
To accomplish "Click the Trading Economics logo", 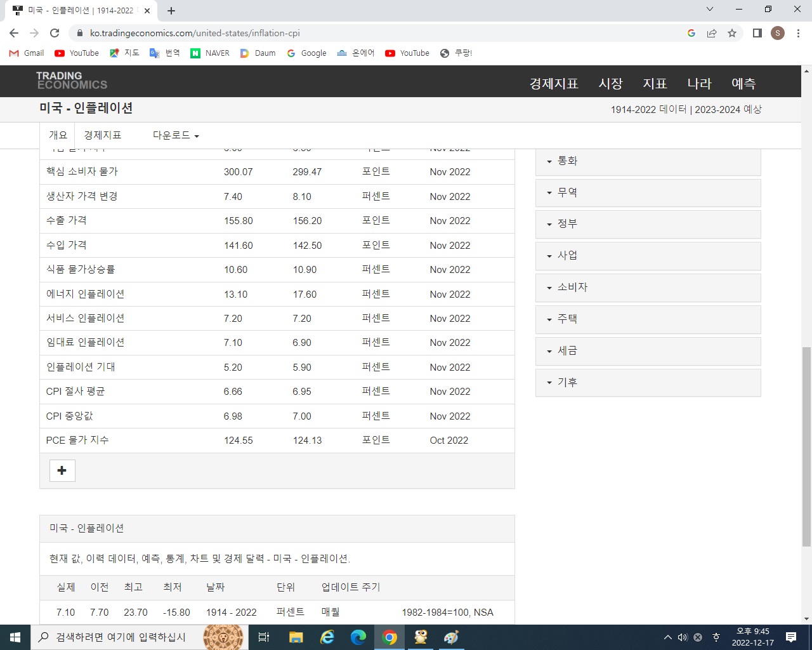I will (x=72, y=81).
